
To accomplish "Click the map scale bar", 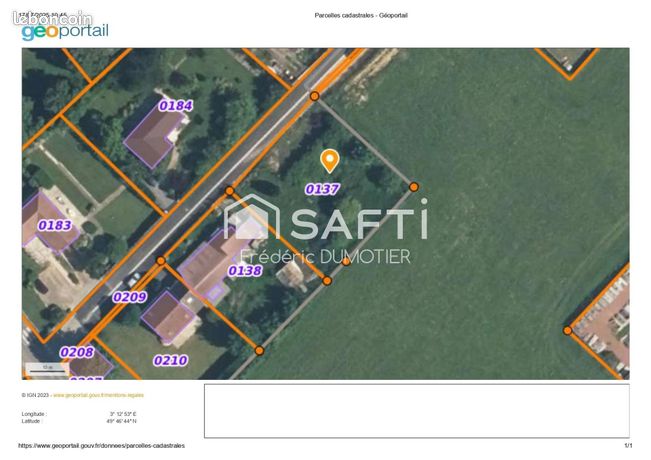I will 47,369.
